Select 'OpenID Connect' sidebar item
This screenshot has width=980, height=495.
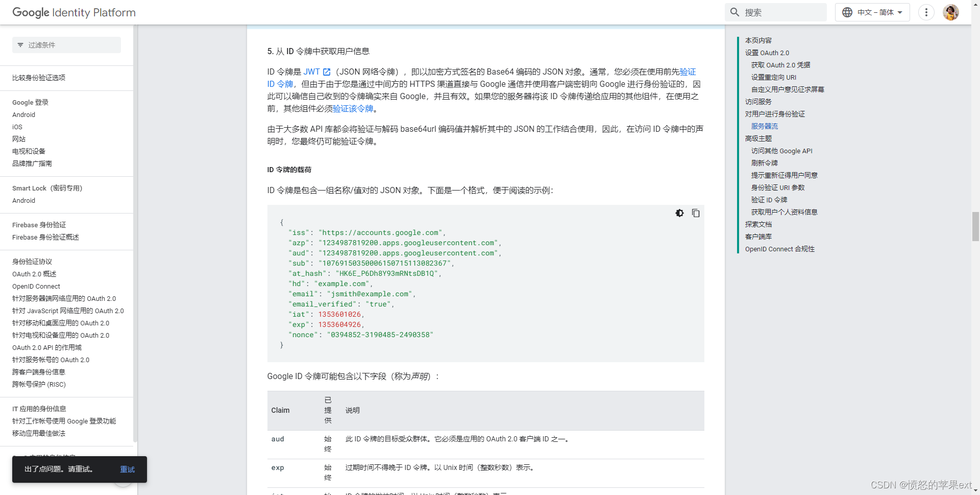tap(36, 287)
